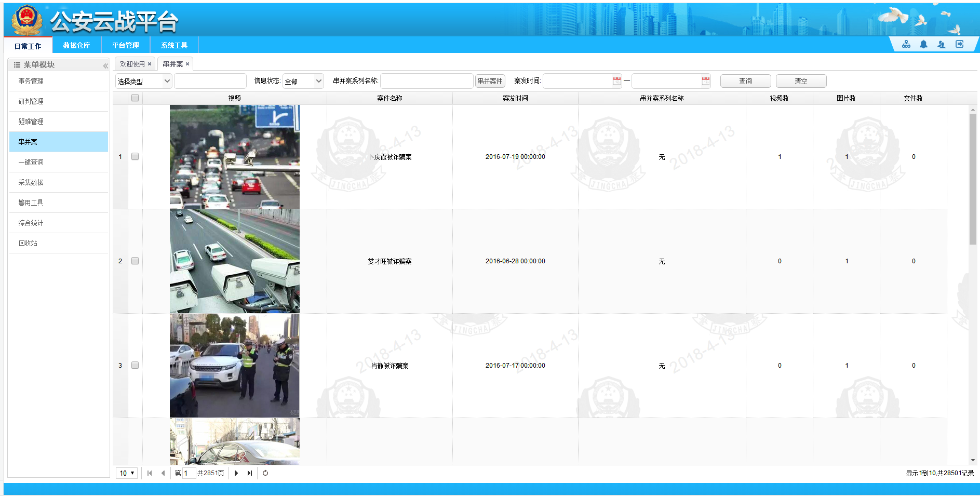This screenshot has width=980, height=497.
Task: Open 警用工具 in the sidebar
Action: pyautogui.click(x=59, y=203)
